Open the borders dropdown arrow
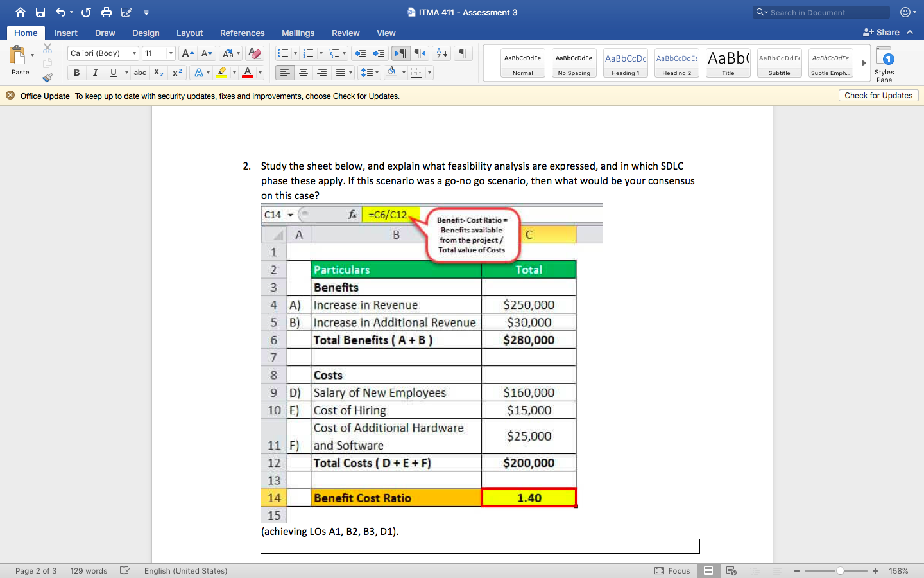The width and height of the screenshot is (924, 578). point(429,73)
